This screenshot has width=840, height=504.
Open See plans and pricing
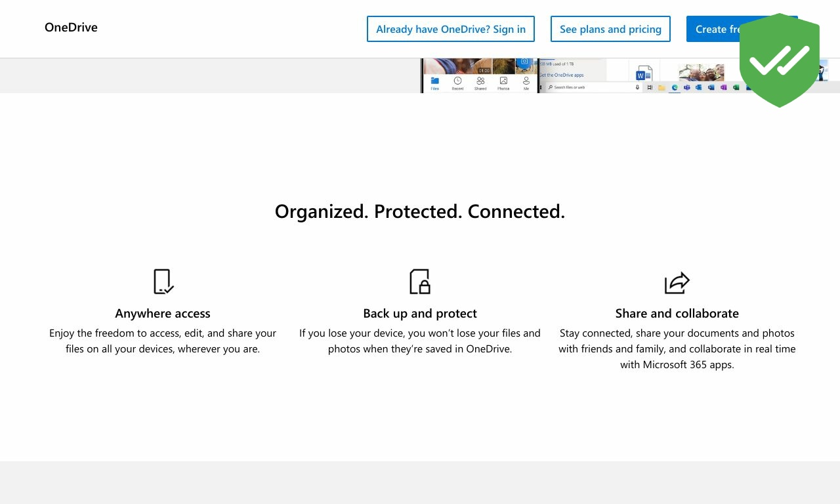pyautogui.click(x=610, y=29)
